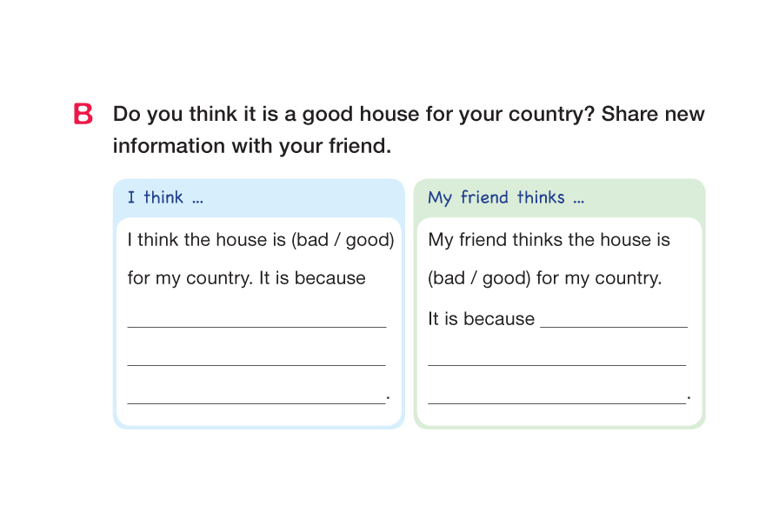Image resolution: width=759 pixels, height=532 pixels.
Task: Click "It is because" in the green box
Action: point(481,319)
